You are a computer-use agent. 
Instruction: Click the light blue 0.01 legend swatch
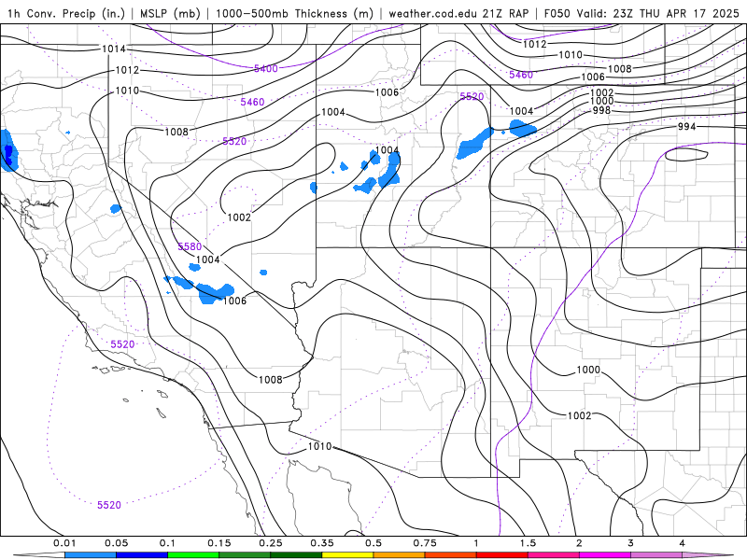(x=91, y=555)
